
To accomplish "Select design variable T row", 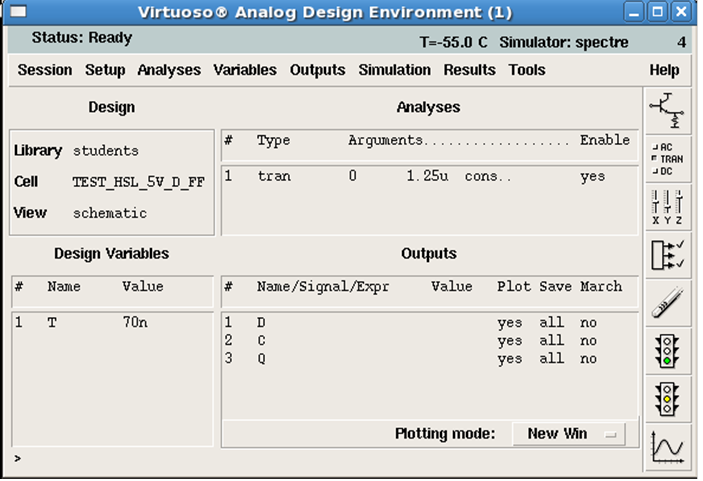I will (112, 322).
